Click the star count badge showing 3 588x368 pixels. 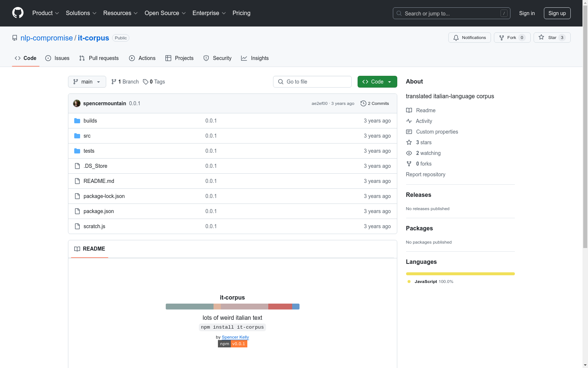(x=562, y=38)
